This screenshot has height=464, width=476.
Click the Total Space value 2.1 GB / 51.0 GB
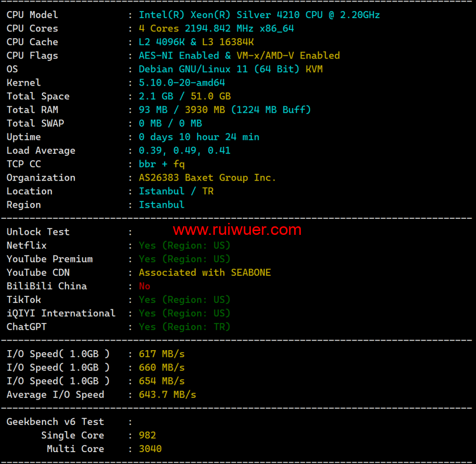185,96
